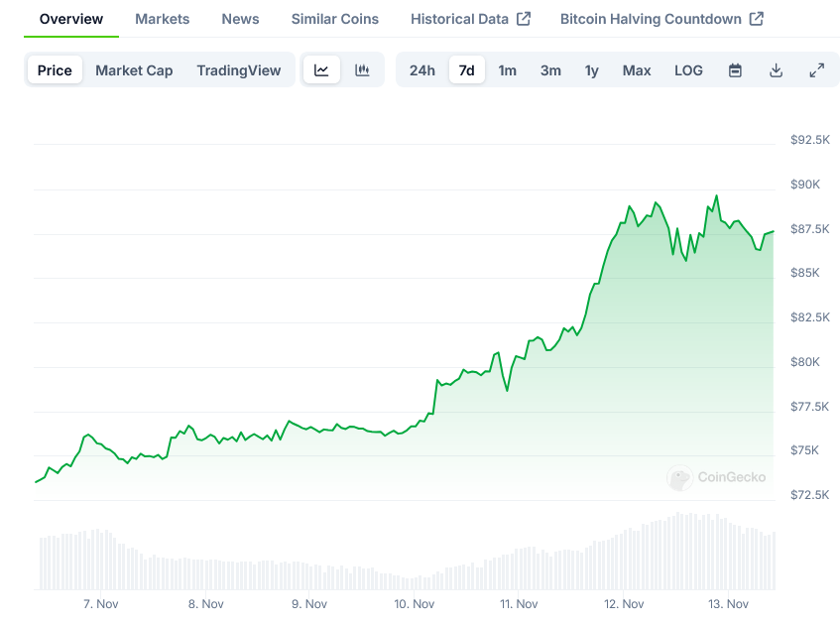Open the News tab

tap(240, 19)
